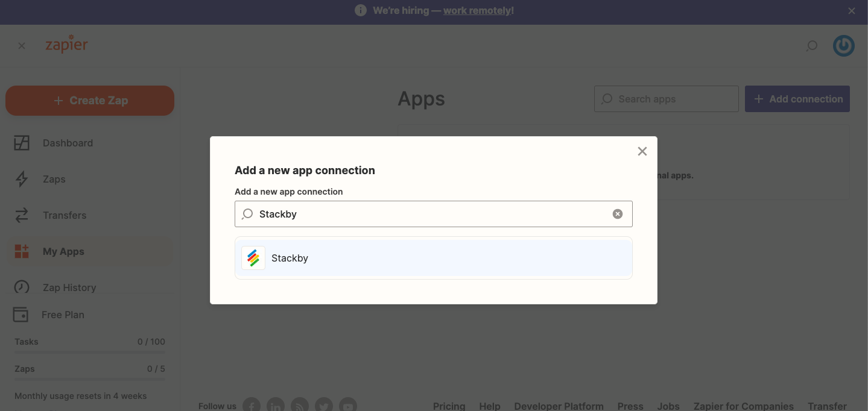Image resolution: width=868 pixels, height=411 pixels.
Task: Click the Add connection button
Action: [x=797, y=99]
